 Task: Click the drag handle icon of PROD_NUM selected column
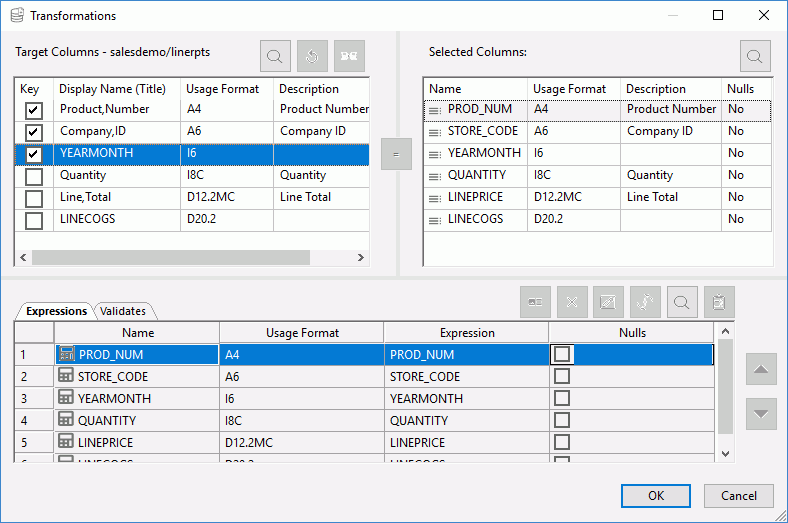[435, 111]
